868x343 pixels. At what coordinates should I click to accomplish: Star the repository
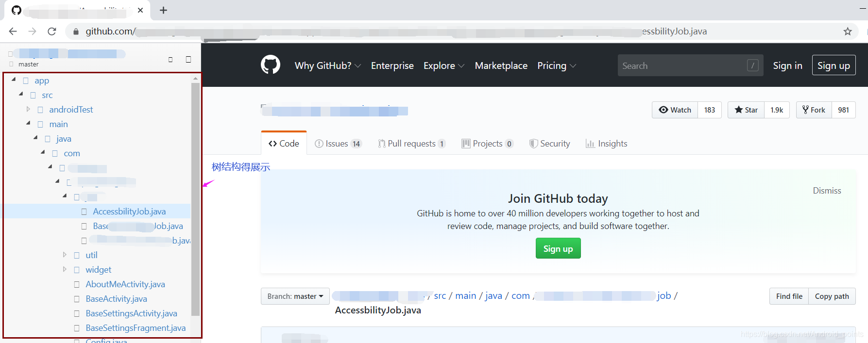point(746,110)
